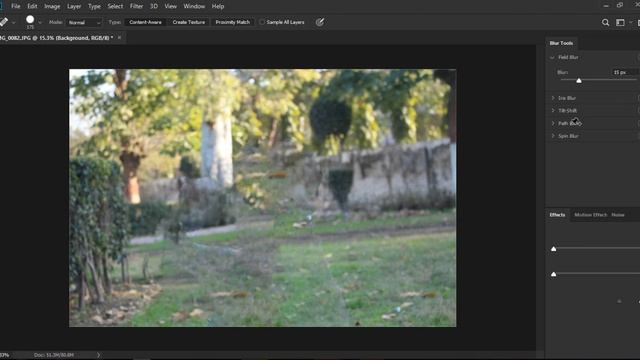Expand the Spin Blur section

point(553,136)
